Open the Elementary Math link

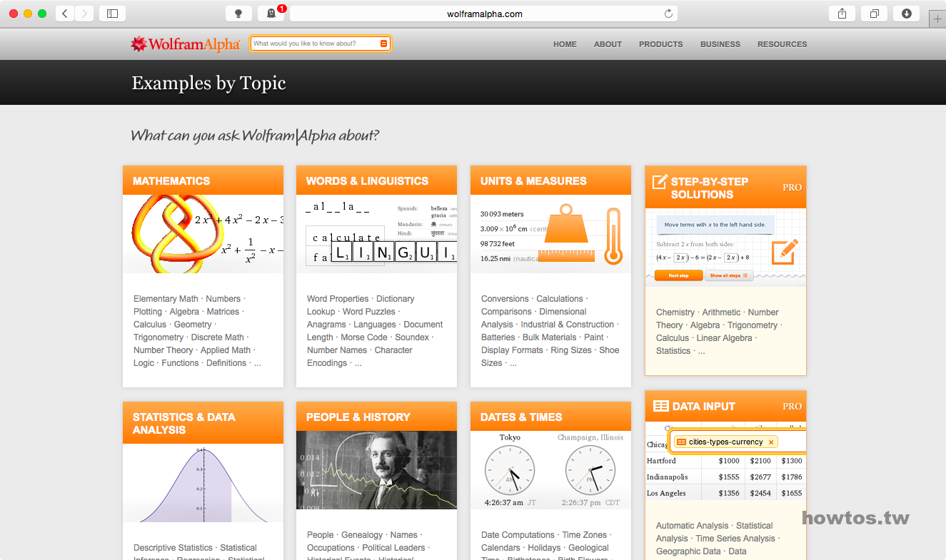tap(166, 299)
